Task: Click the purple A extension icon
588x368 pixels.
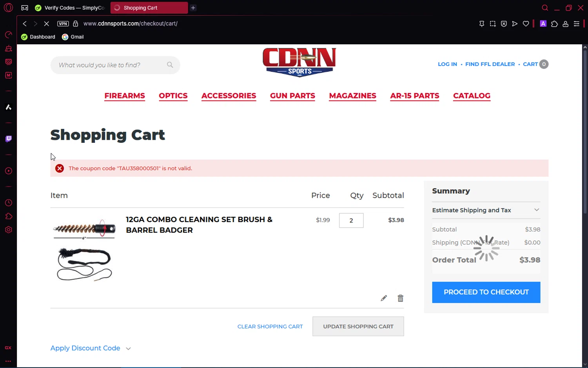Action: tap(543, 24)
